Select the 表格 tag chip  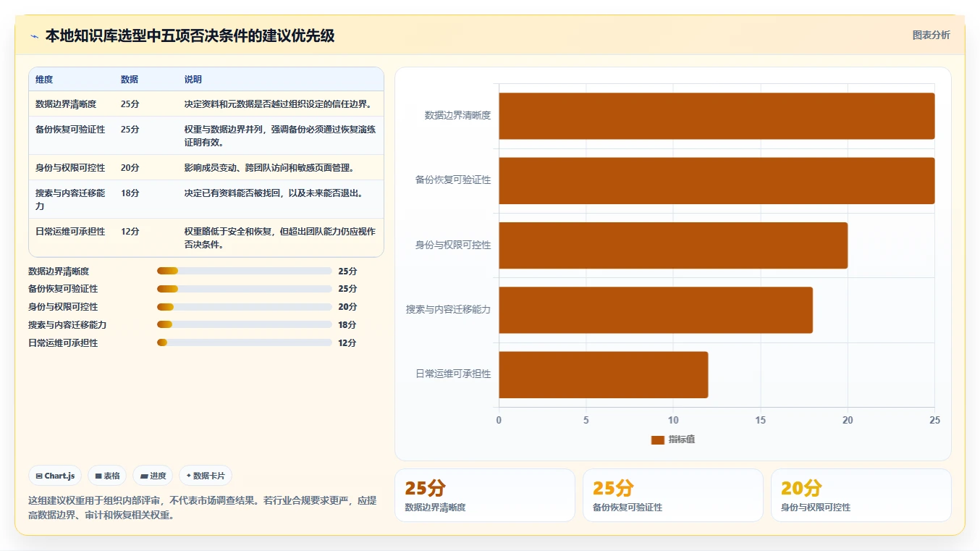pos(107,476)
